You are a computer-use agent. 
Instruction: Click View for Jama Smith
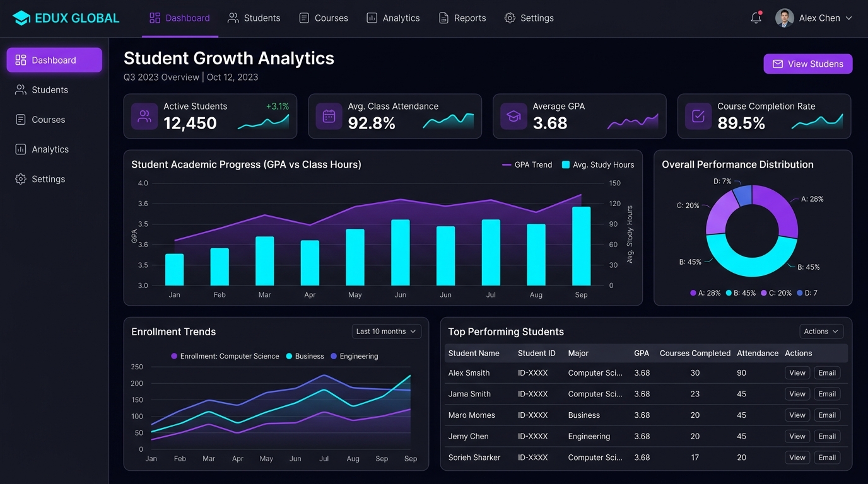[797, 394]
